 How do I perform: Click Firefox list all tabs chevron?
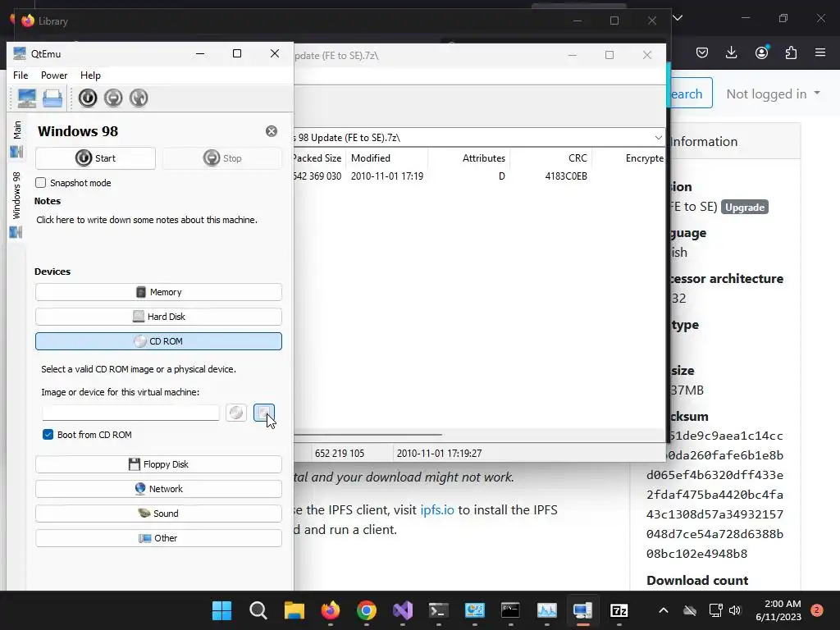[678, 18]
